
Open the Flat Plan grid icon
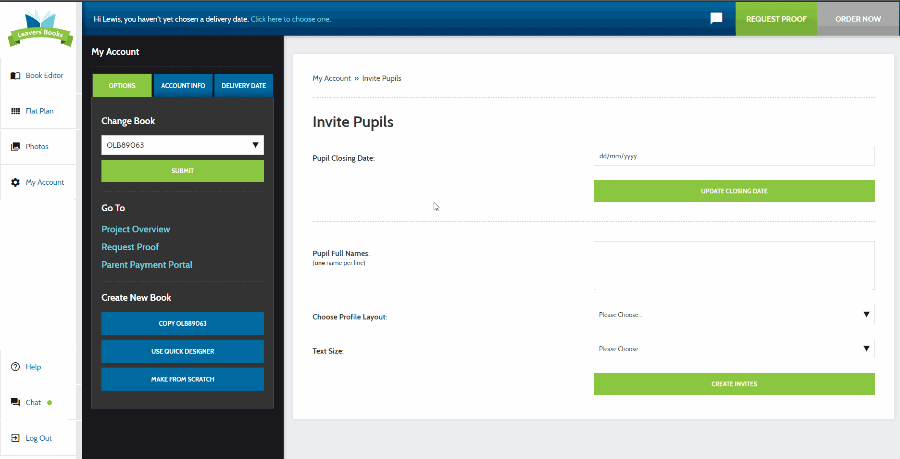(x=16, y=111)
